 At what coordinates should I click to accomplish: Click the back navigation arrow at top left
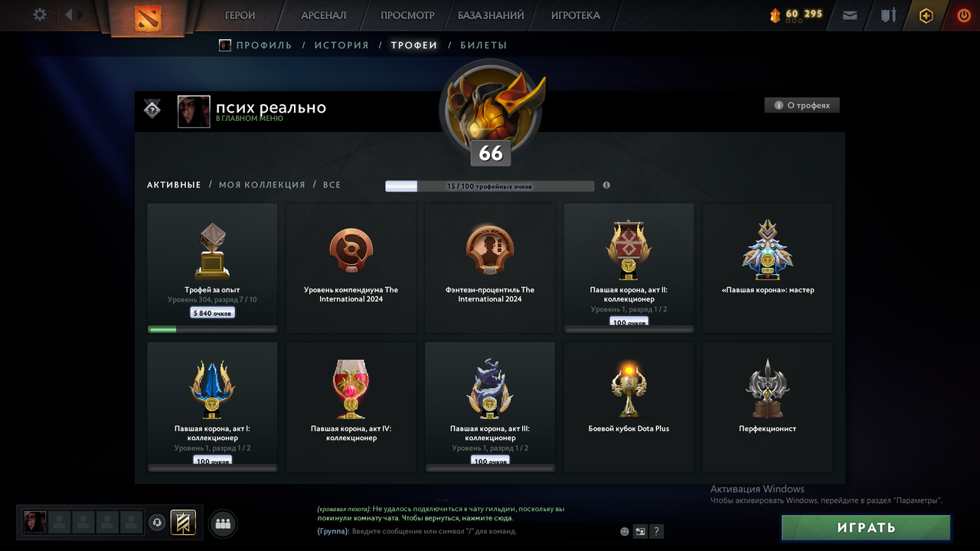pyautogui.click(x=69, y=15)
